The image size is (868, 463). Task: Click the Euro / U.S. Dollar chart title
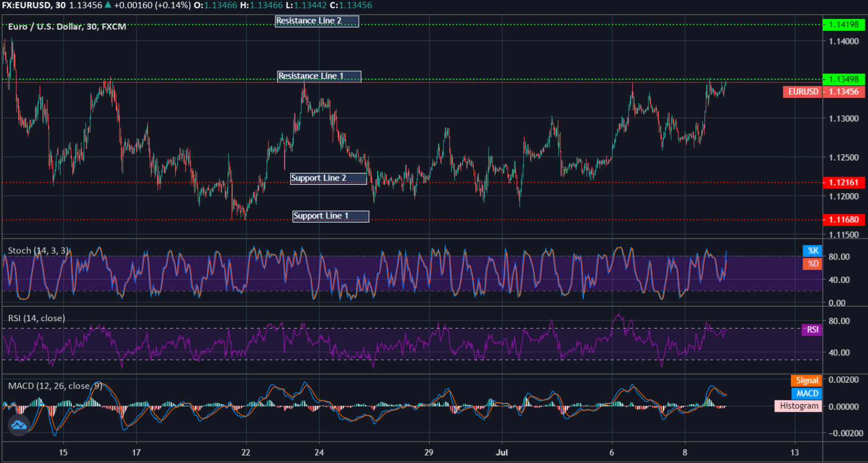click(x=67, y=26)
